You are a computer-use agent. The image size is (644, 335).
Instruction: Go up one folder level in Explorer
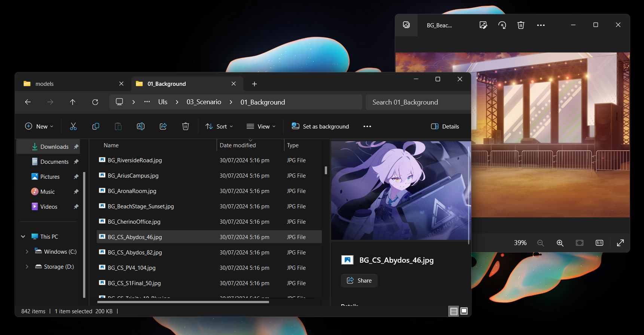[x=73, y=102]
